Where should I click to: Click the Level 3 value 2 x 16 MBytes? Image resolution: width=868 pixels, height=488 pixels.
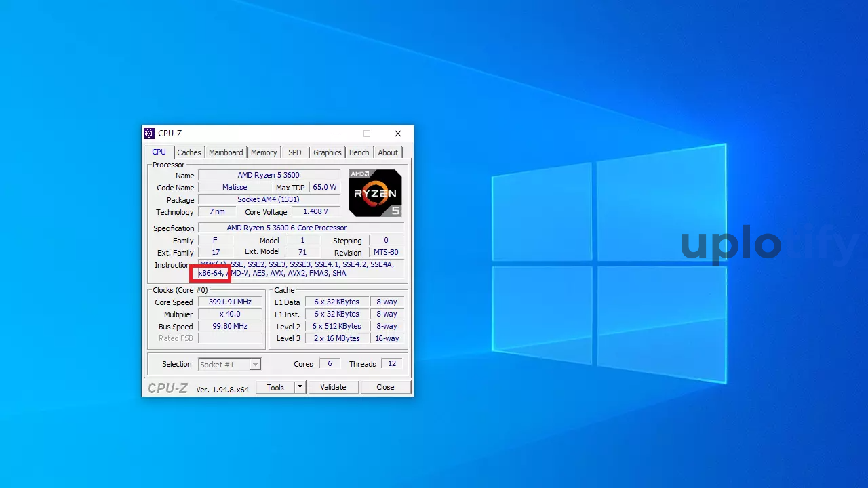point(337,338)
